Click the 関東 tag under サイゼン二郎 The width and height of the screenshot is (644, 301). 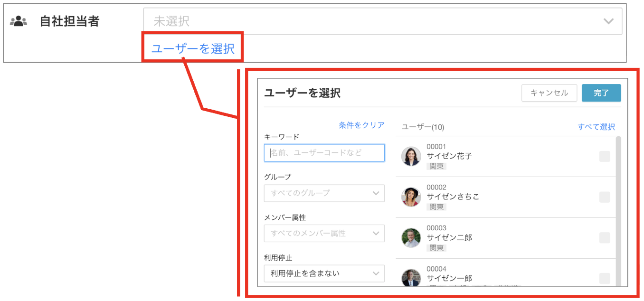(x=436, y=248)
